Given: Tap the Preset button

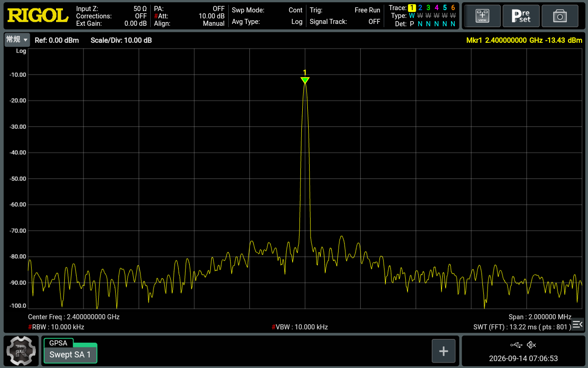Looking at the screenshot, I should point(521,16).
